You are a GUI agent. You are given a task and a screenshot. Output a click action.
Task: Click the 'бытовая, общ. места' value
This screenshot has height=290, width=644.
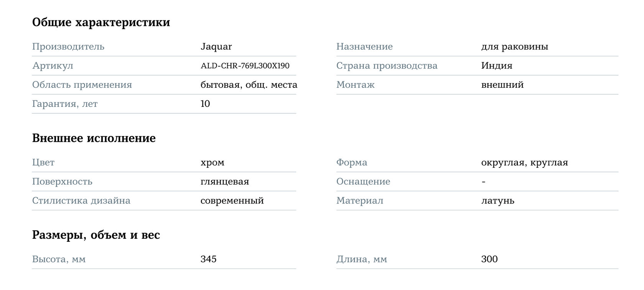(249, 85)
